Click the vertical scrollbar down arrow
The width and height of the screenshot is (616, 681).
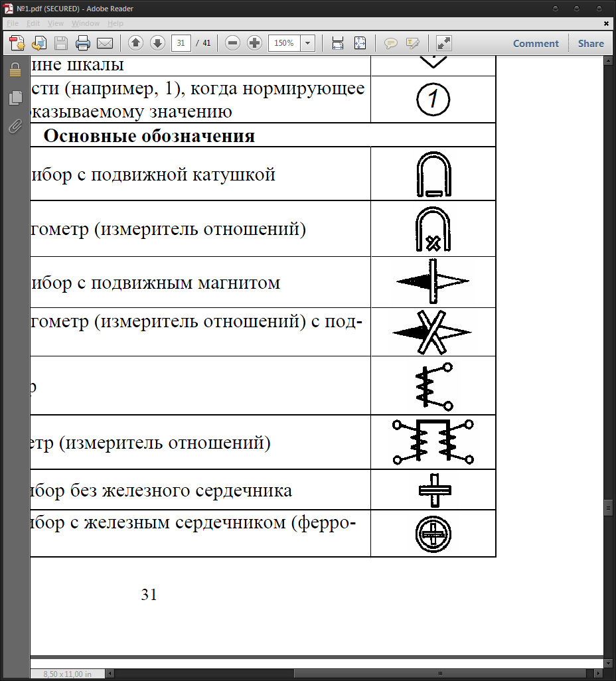click(x=608, y=664)
